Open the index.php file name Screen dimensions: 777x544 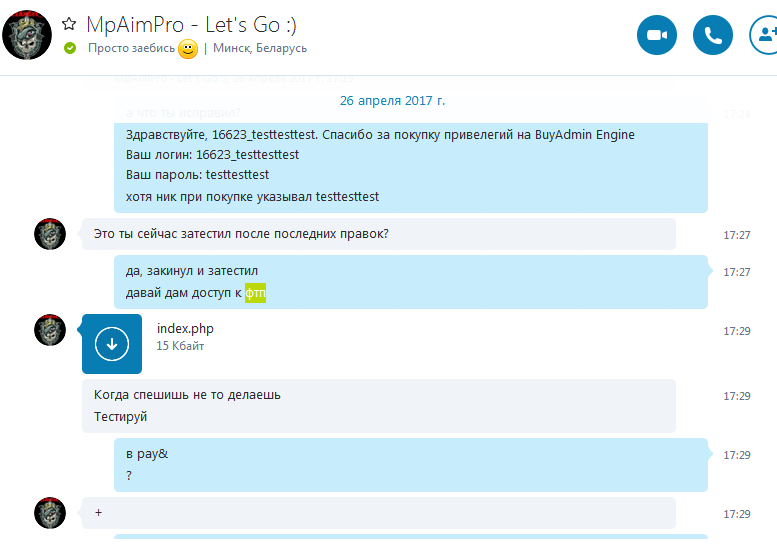point(185,328)
